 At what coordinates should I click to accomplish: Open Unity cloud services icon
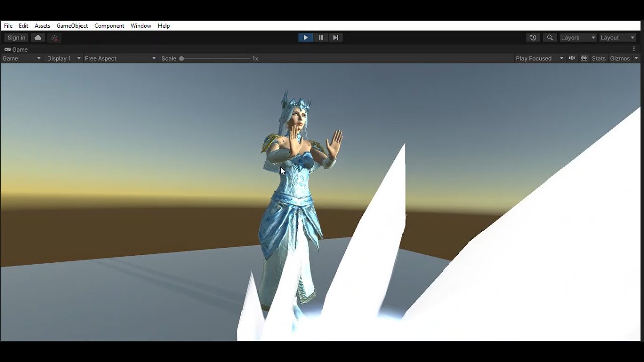click(x=38, y=38)
